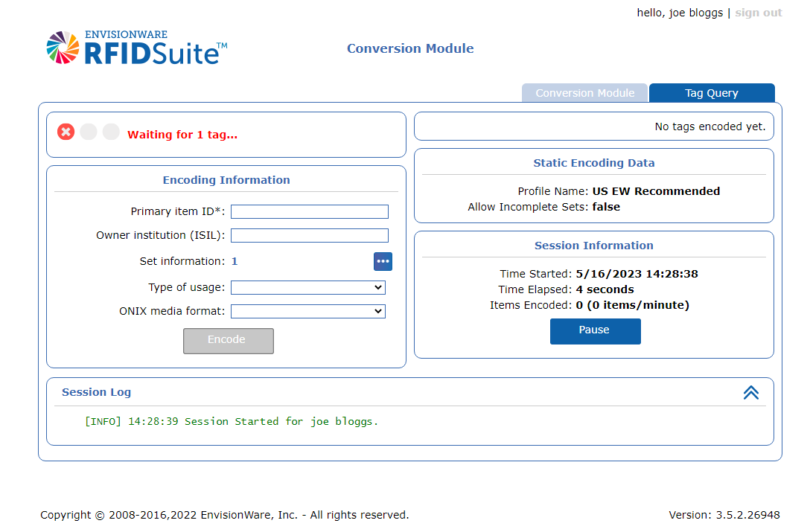The width and height of the screenshot is (810, 532).
Task: Click the 'Static Encoding Data' heading
Action: click(x=594, y=163)
